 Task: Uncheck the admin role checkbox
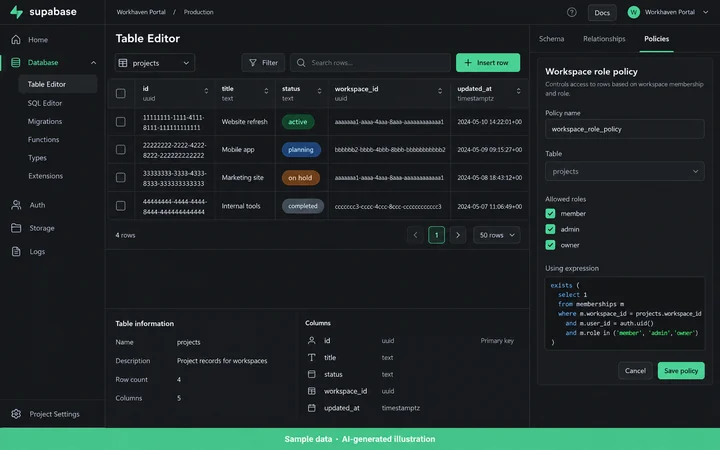(550, 229)
